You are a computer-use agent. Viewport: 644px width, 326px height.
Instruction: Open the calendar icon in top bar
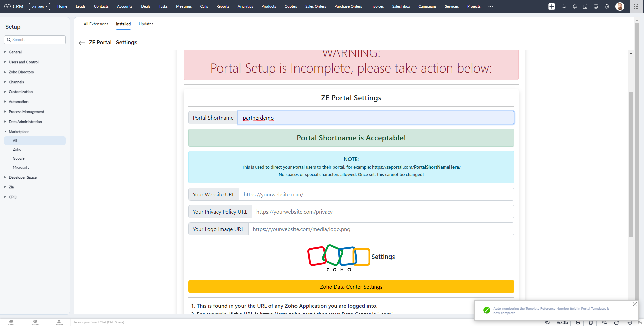click(585, 6)
